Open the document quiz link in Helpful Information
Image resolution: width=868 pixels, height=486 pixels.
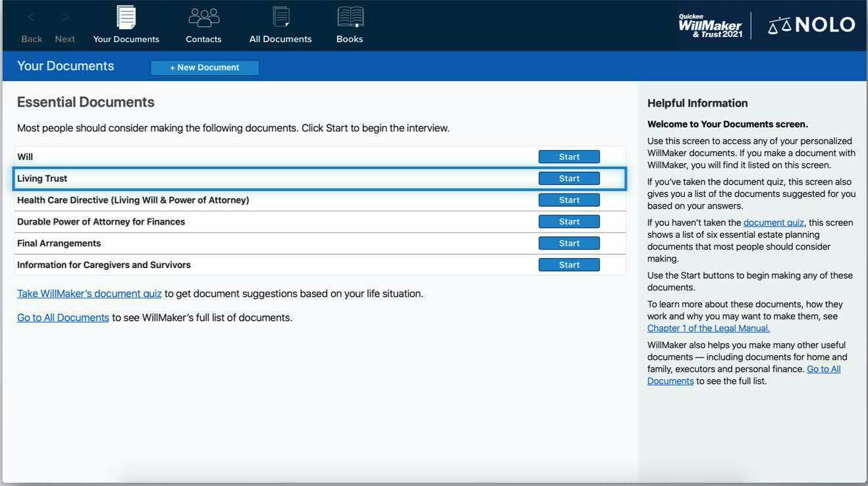point(774,221)
